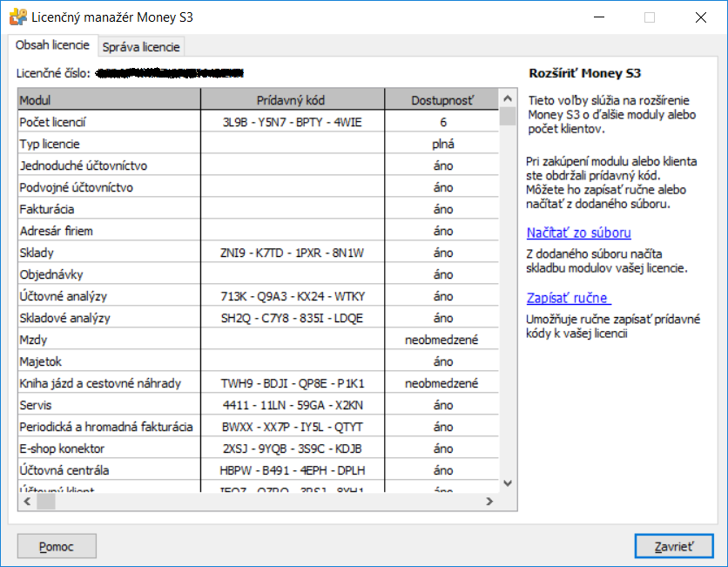This screenshot has width=728, height=567.
Task: Click the redacted Licenčné číslo value
Action: coord(170,73)
